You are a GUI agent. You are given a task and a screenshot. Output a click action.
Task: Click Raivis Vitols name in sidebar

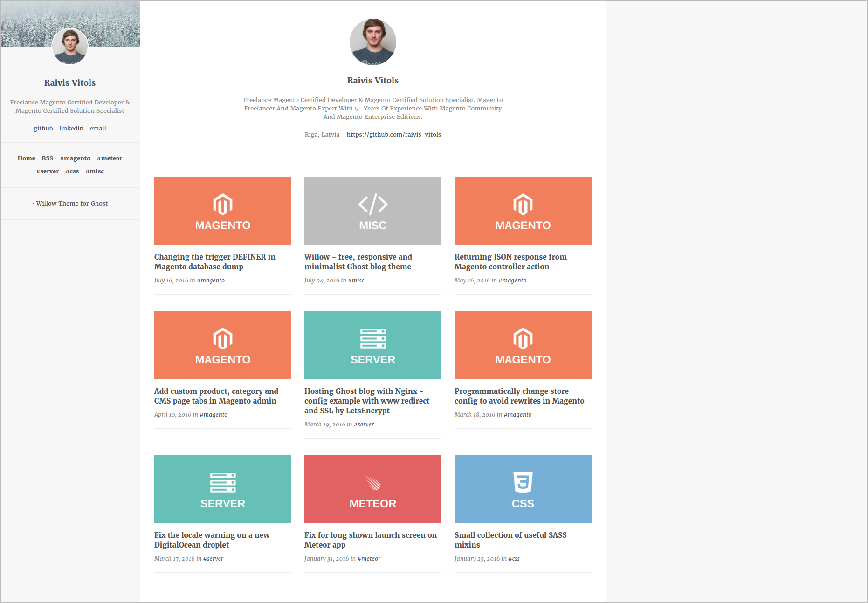coord(70,82)
